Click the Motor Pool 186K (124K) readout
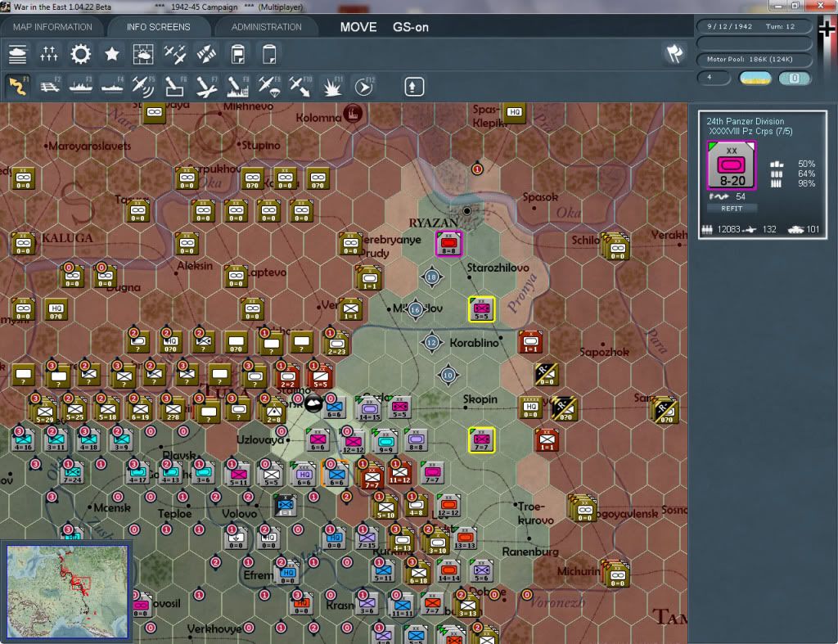This screenshot has width=838, height=644. pyautogui.click(x=754, y=59)
